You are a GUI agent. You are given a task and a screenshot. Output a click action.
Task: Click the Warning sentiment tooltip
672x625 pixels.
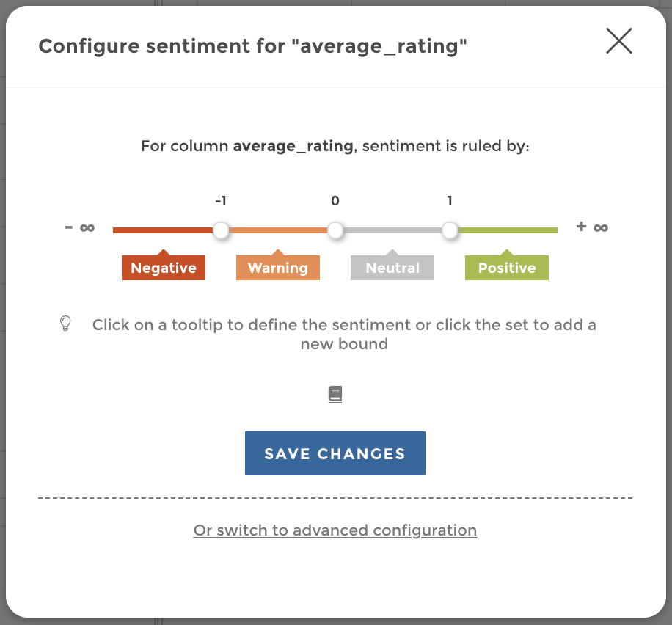pyautogui.click(x=278, y=268)
